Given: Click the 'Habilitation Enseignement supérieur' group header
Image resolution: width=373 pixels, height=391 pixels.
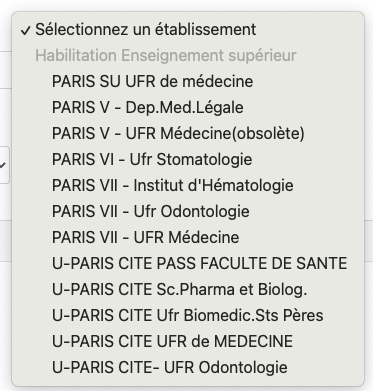Looking at the screenshot, I should (166, 55).
